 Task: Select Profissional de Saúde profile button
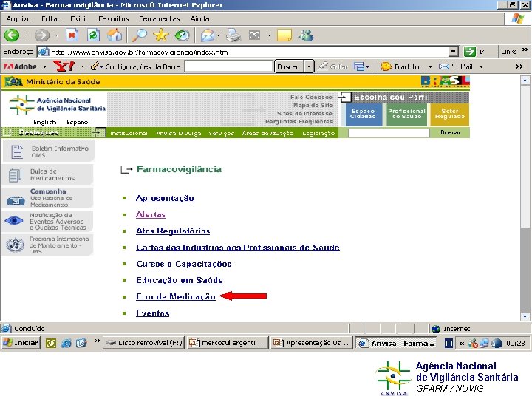[x=406, y=115]
